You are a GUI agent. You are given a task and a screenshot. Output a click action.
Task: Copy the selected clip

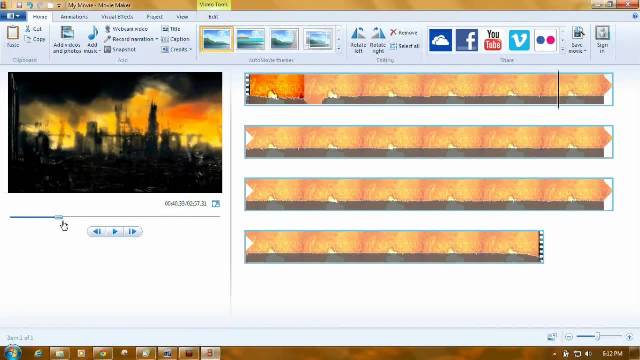click(35, 39)
